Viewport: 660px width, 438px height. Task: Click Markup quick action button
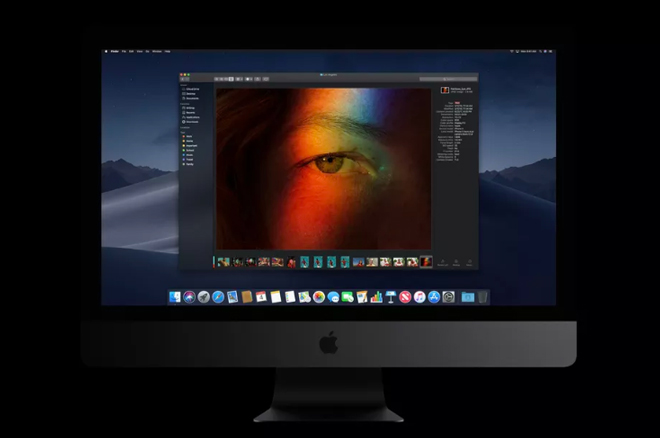coord(456,263)
